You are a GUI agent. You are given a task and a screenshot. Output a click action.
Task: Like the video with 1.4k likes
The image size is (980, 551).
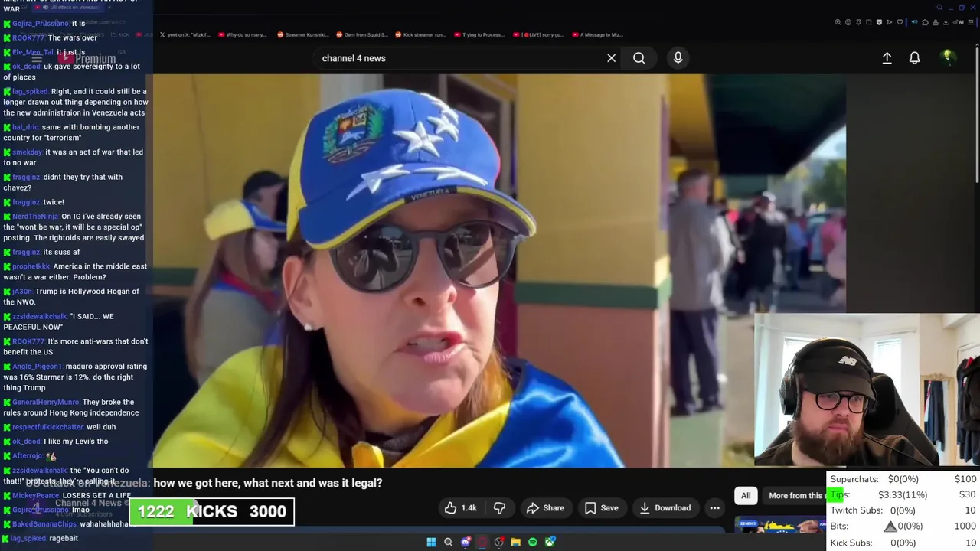click(x=460, y=508)
